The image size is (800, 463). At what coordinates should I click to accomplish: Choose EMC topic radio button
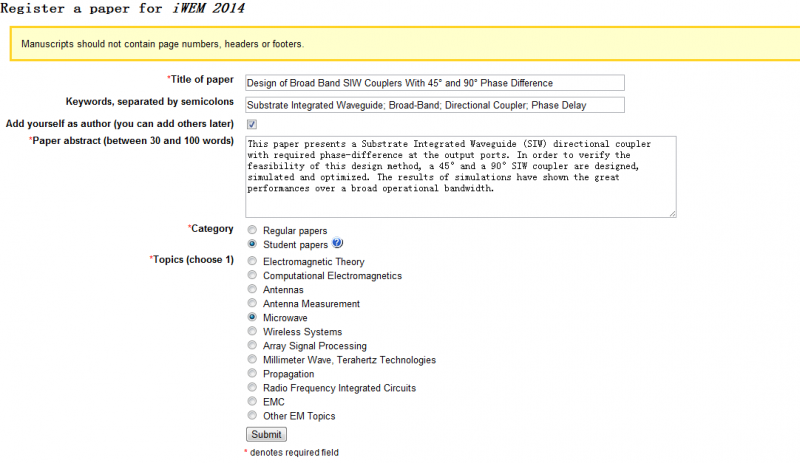click(x=252, y=401)
